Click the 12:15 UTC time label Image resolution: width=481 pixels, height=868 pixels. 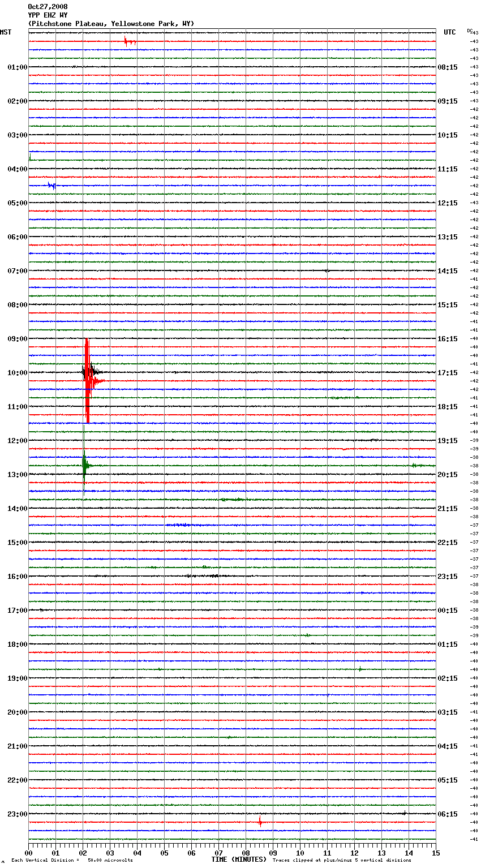(x=448, y=203)
